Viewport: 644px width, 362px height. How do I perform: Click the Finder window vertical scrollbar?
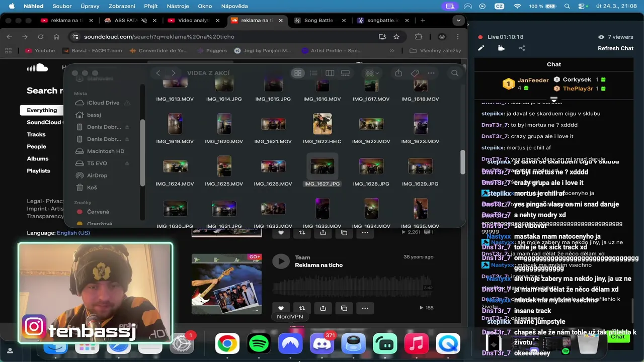click(462, 162)
